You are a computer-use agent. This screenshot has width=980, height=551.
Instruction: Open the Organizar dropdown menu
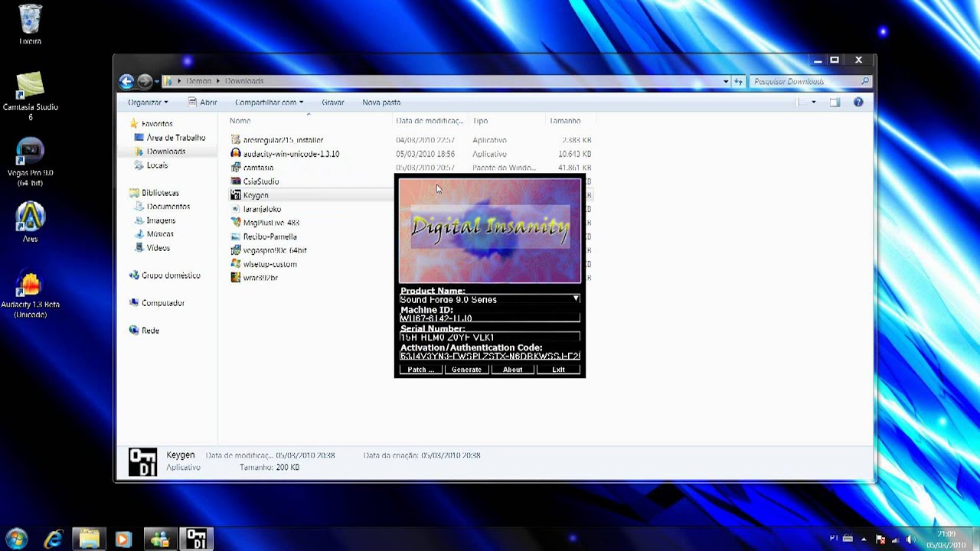click(x=148, y=102)
